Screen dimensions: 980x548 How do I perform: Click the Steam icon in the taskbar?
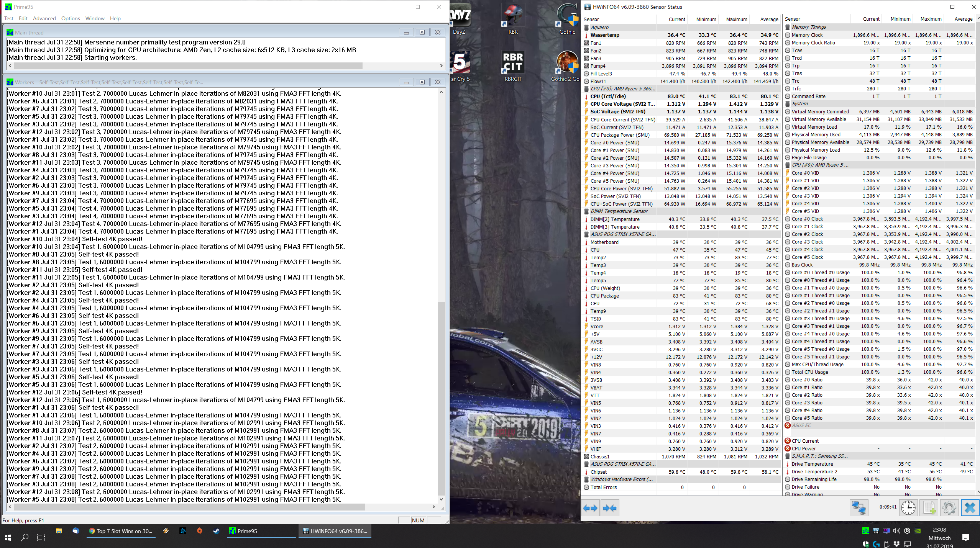[x=216, y=531]
